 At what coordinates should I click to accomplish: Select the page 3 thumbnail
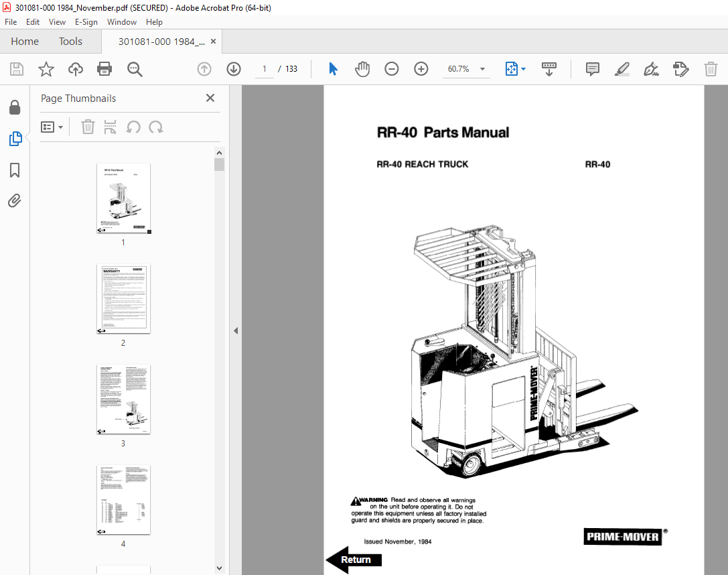tap(123, 399)
